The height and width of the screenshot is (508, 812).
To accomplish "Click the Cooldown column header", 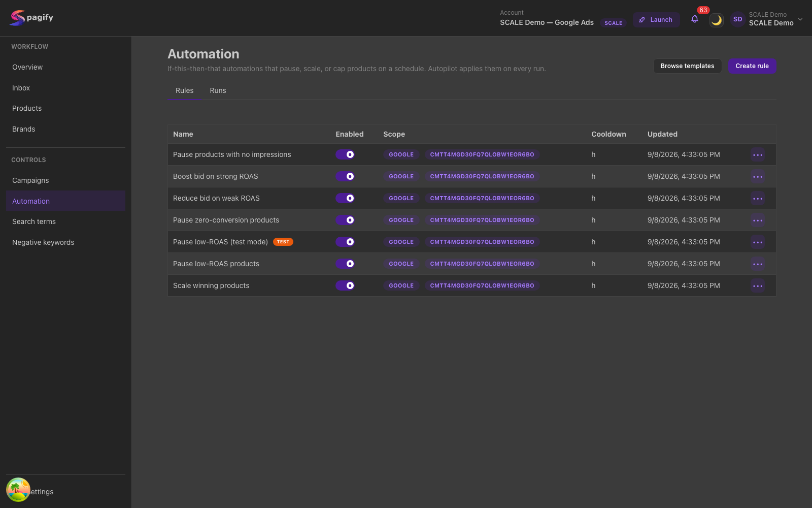I will [x=608, y=134].
